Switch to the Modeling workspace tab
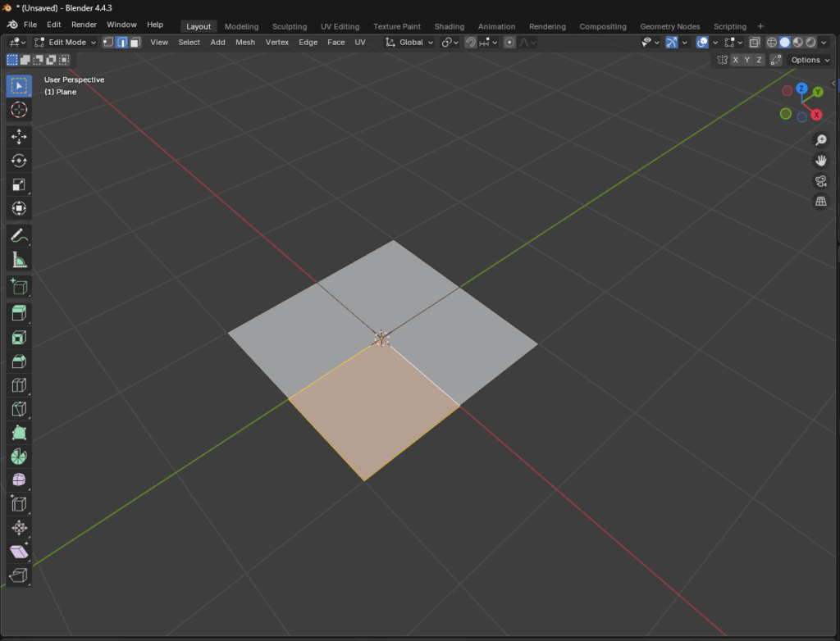840x641 pixels. tap(242, 26)
